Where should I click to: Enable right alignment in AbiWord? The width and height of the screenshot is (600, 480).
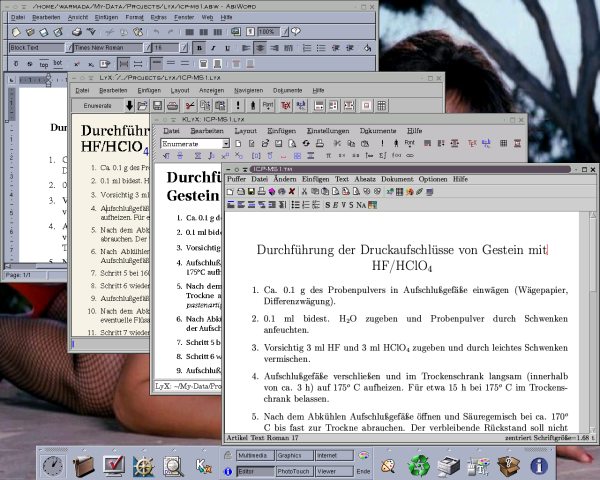274,48
